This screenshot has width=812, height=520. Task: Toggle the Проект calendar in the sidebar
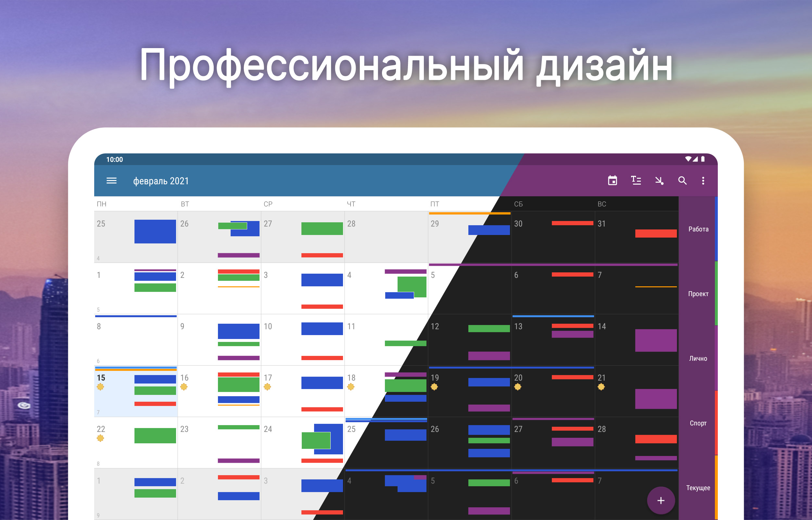698,294
